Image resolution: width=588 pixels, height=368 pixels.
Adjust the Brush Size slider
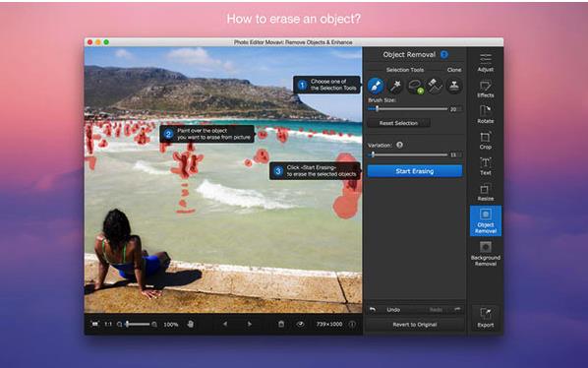(x=408, y=109)
